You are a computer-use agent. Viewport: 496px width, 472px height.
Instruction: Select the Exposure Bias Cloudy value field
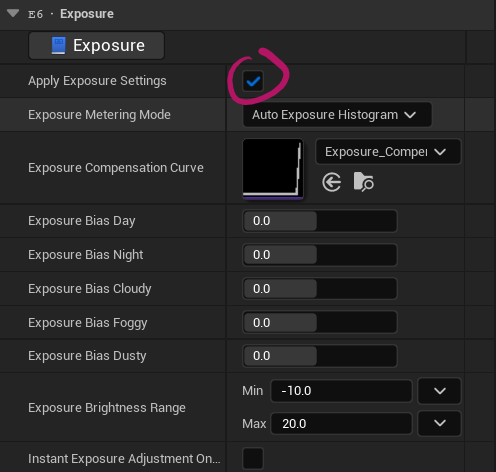click(x=320, y=289)
